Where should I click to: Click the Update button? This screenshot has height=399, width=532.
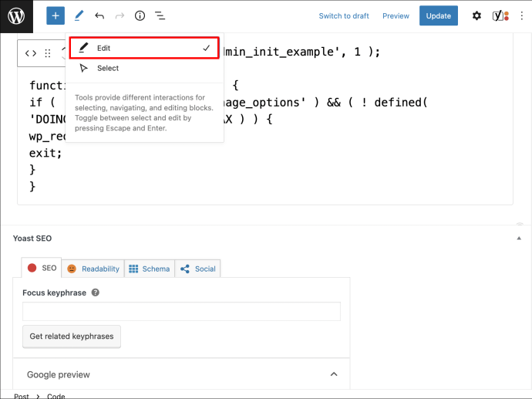point(439,15)
